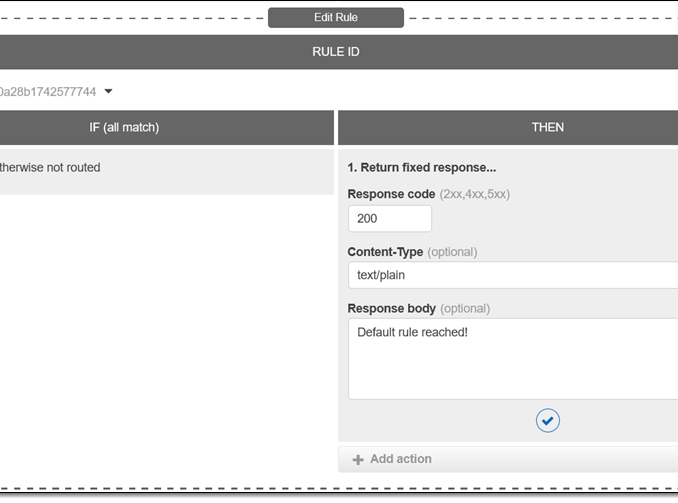Click the (optional) hint next to Response body

tap(465, 309)
